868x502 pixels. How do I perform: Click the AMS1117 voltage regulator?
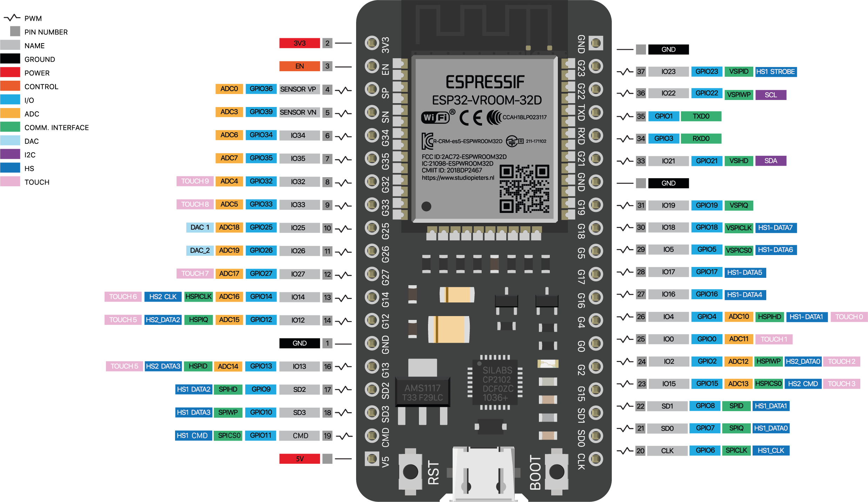pos(422,392)
